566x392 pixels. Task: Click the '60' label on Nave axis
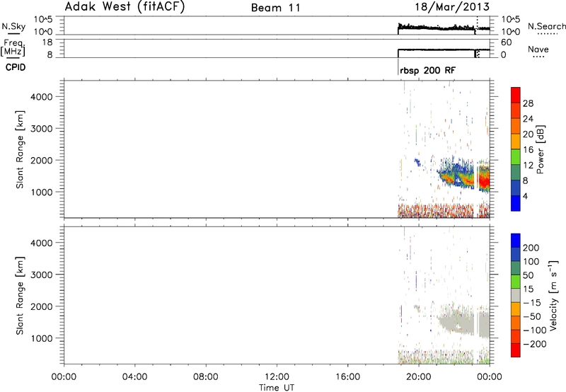pos(506,42)
